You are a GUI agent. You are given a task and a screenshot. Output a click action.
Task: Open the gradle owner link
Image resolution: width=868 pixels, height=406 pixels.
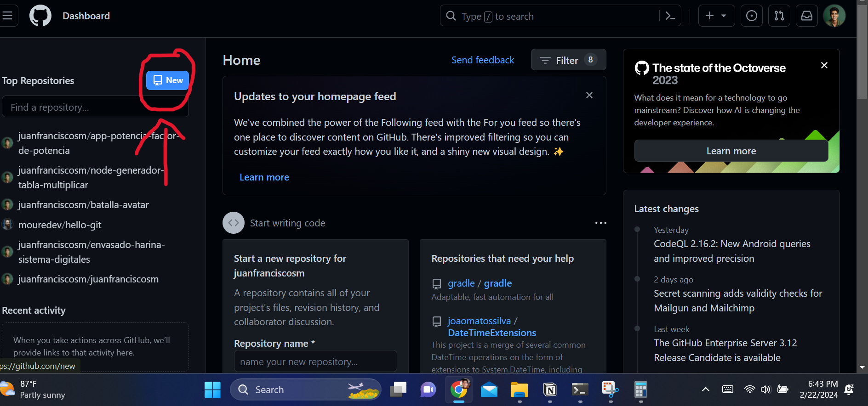tap(461, 283)
